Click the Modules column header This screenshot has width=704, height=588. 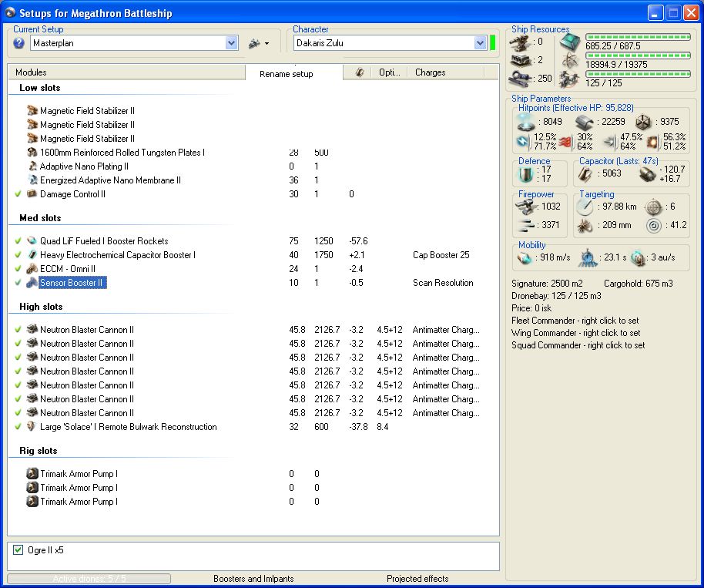point(126,72)
